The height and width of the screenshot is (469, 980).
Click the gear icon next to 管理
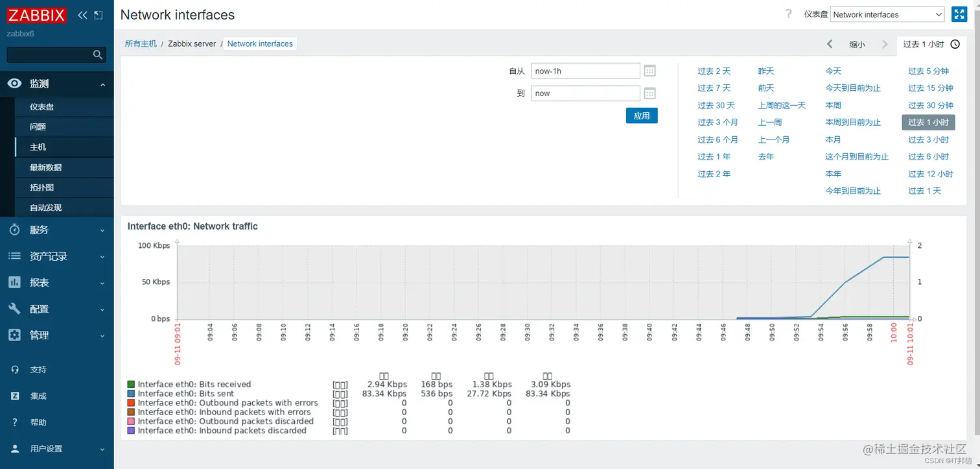[14, 335]
